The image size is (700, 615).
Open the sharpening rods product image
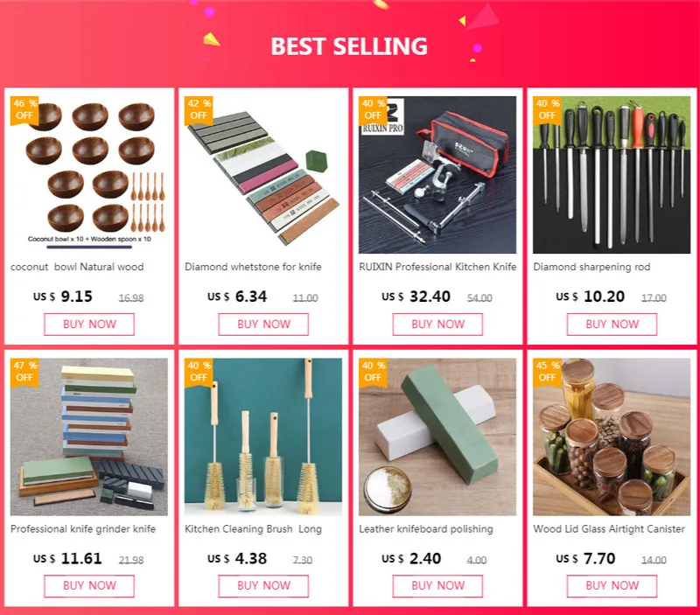pyautogui.click(x=612, y=175)
